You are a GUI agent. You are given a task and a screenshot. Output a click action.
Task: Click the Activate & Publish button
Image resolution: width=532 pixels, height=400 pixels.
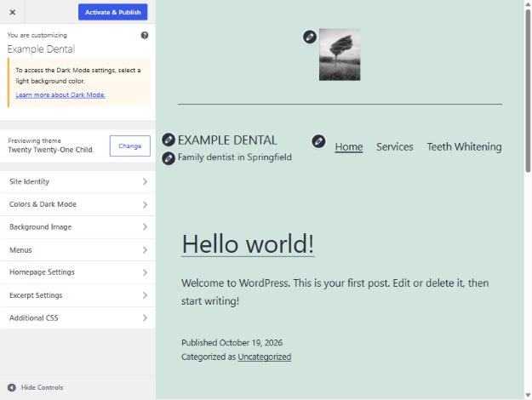coord(112,12)
